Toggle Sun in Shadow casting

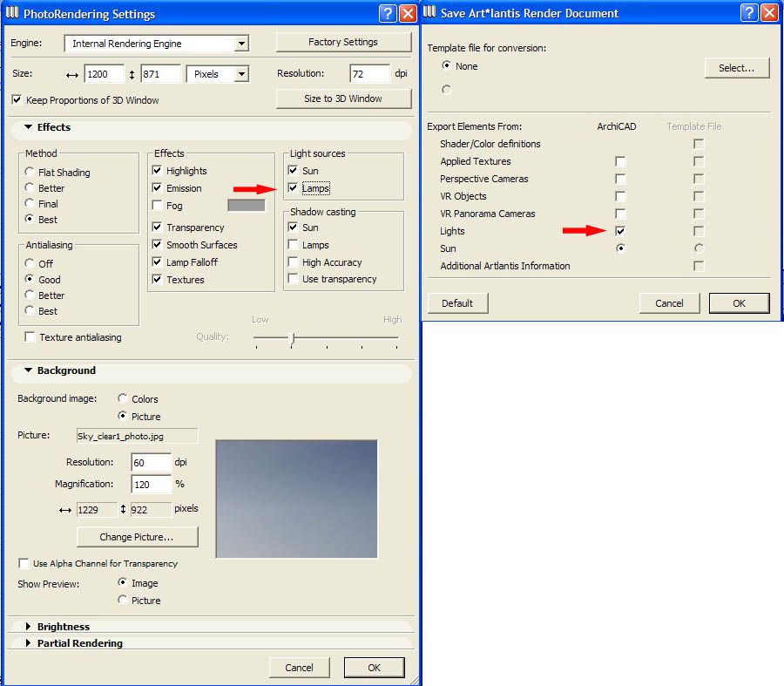point(293,228)
